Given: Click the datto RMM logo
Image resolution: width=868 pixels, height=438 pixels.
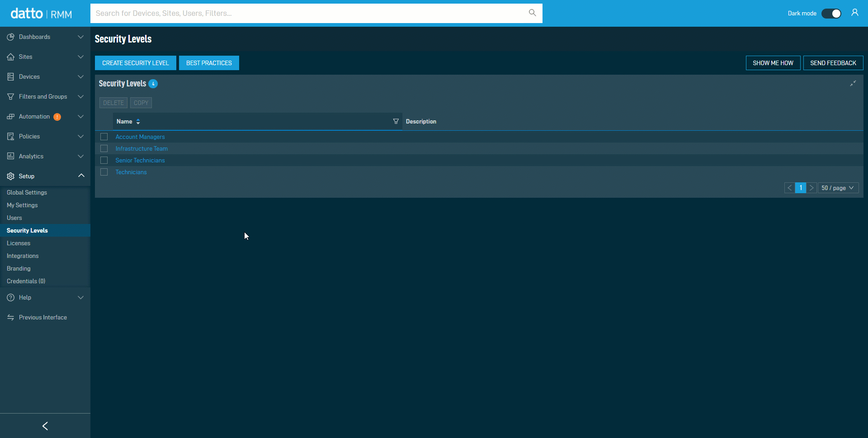Looking at the screenshot, I should click(x=41, y=14).
